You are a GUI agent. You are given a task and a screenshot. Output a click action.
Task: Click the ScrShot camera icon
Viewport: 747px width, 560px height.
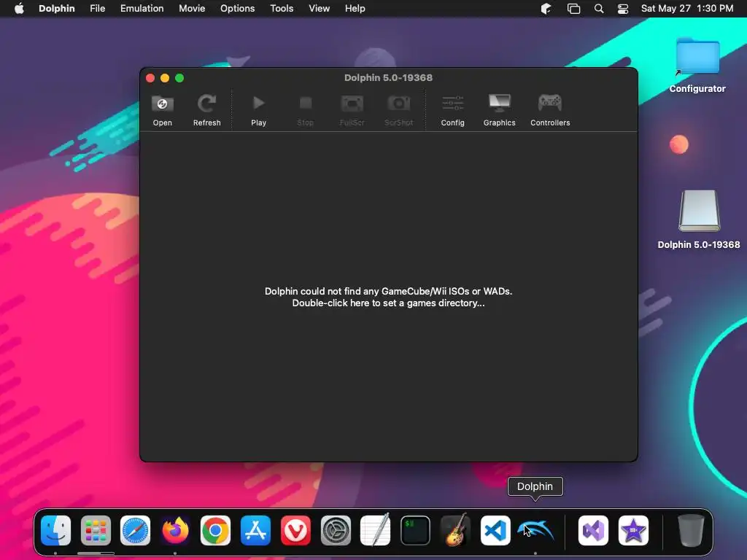point(399,104)
